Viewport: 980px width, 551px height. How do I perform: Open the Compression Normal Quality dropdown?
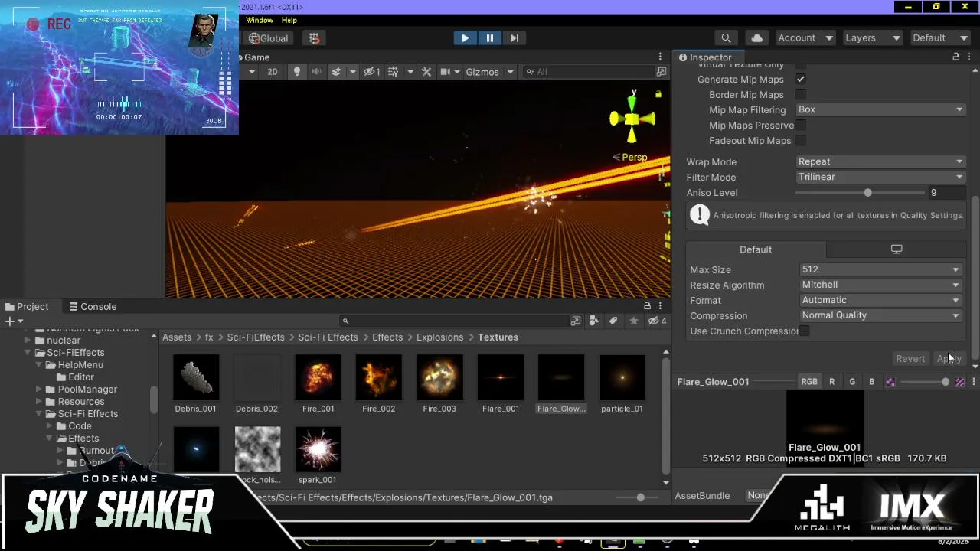coord(880,315)
